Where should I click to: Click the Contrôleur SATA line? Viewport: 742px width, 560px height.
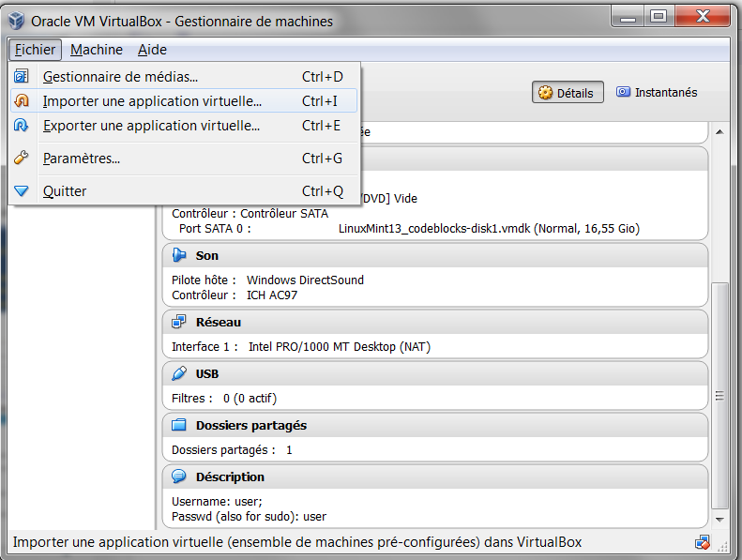coord(250,214)
